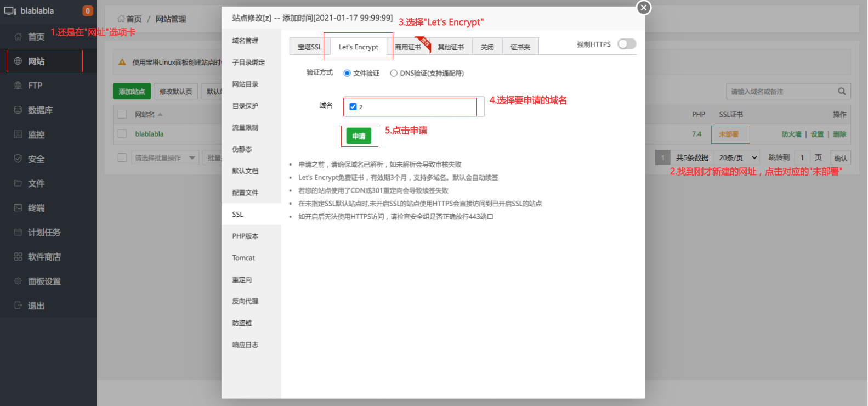The image size is (868, 406).
Task: Sort by 网站名 column arrow
Action: (160, 115)
